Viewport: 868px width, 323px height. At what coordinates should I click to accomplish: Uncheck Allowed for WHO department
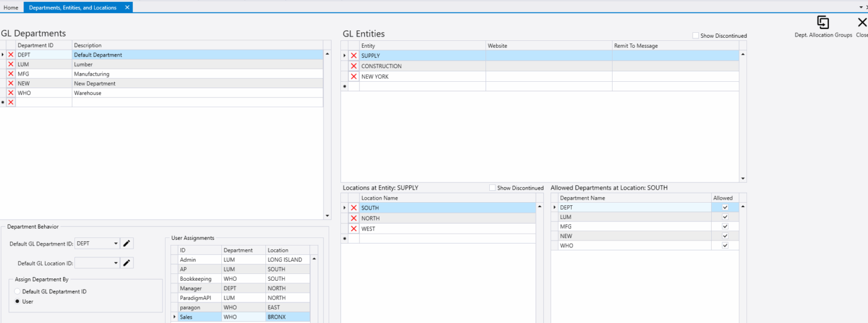[725, 246]
